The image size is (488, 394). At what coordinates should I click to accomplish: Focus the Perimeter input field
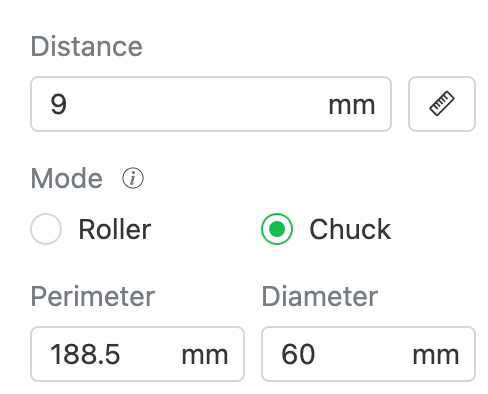pyautogui.click(x=137, y=354)
